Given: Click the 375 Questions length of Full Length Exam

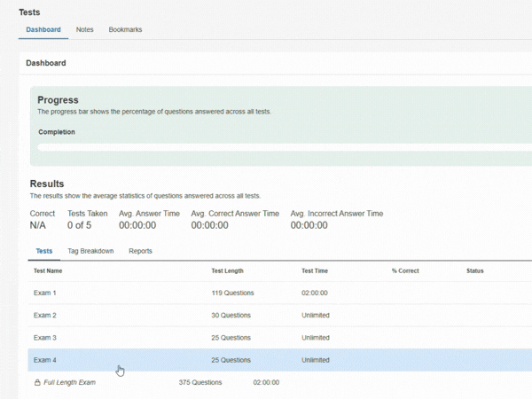Looking at the screenshot, I should 200,383.
